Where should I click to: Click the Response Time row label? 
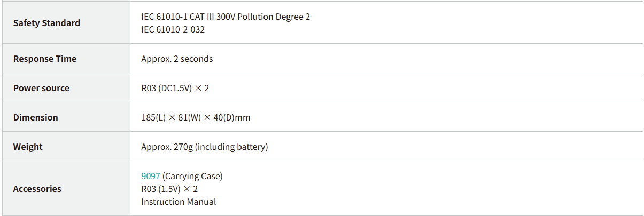tap(45, 59)
